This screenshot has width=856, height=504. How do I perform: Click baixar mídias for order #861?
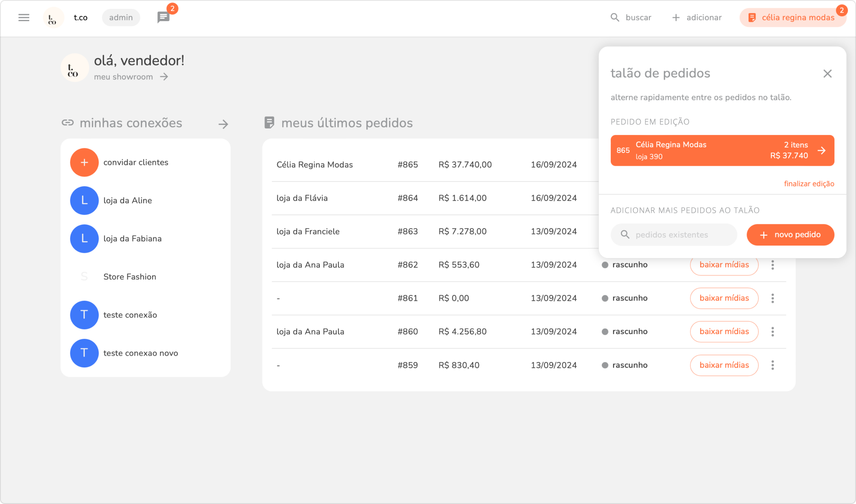724,298
